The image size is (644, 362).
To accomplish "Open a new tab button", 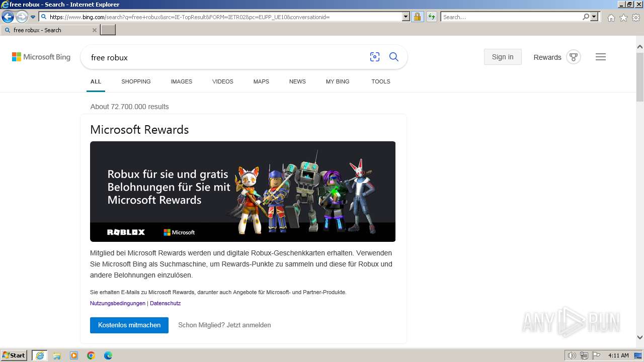I will tap(108, 30).
